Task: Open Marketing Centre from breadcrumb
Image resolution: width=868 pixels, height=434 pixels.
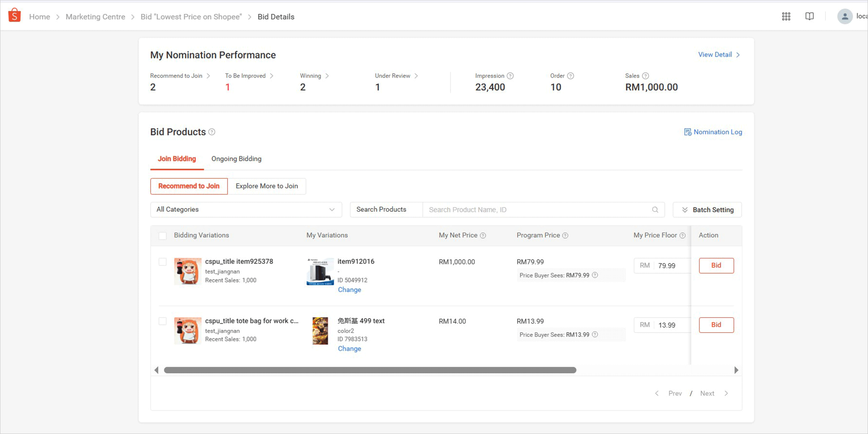Action: [x=95, y=16]
